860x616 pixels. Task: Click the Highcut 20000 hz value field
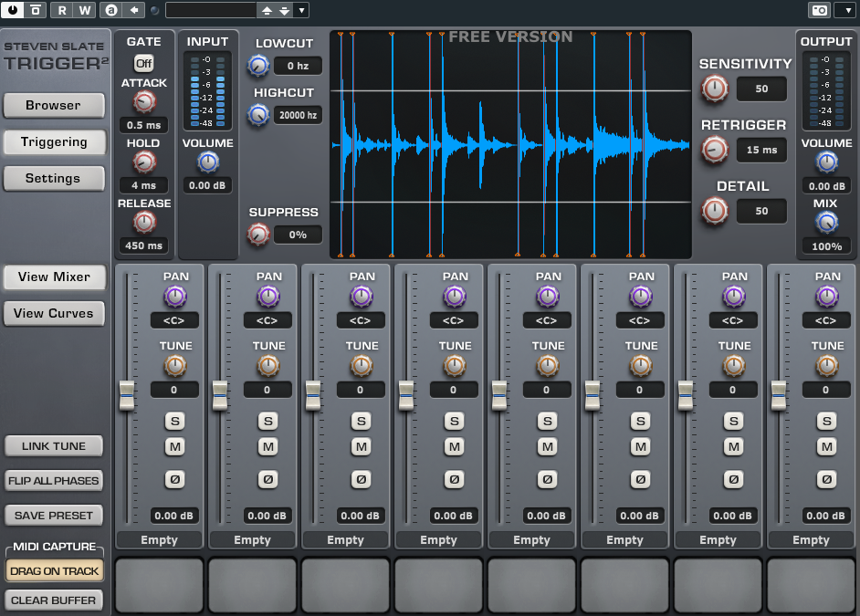tap(298, 115)
